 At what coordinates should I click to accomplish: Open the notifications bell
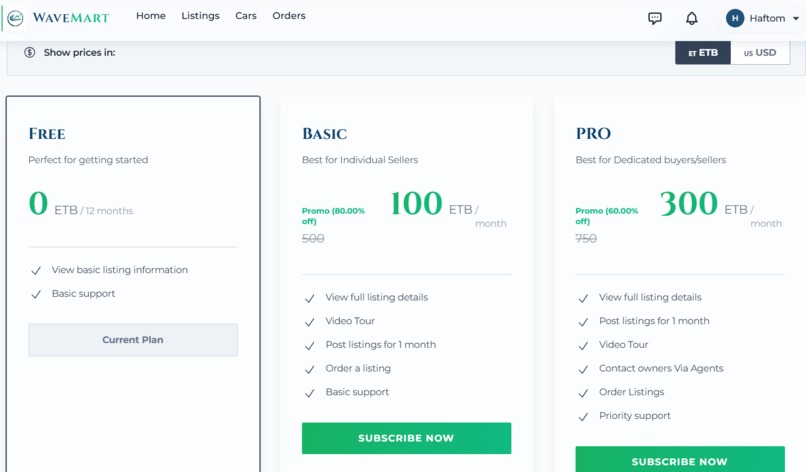click(x=691, y=19)
